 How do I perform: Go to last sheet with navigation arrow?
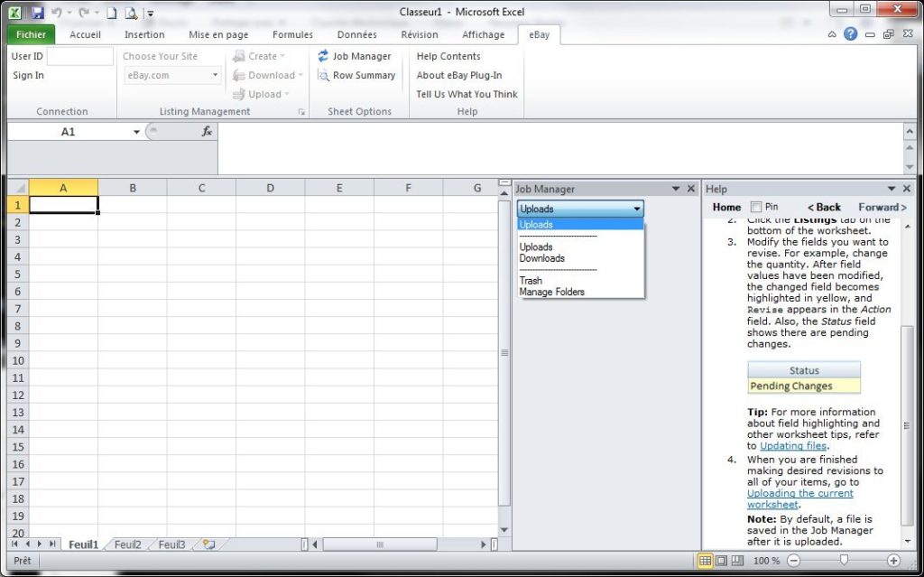click(52, 544)
